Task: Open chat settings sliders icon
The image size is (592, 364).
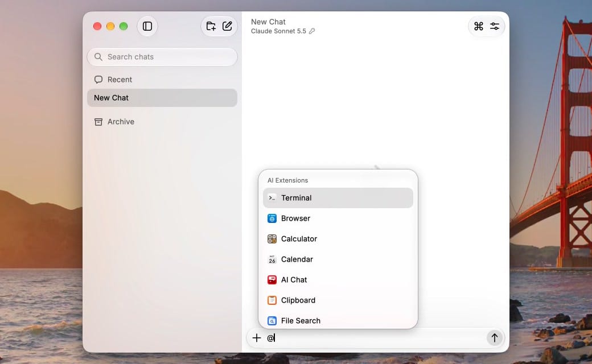Action: (495, 26)
